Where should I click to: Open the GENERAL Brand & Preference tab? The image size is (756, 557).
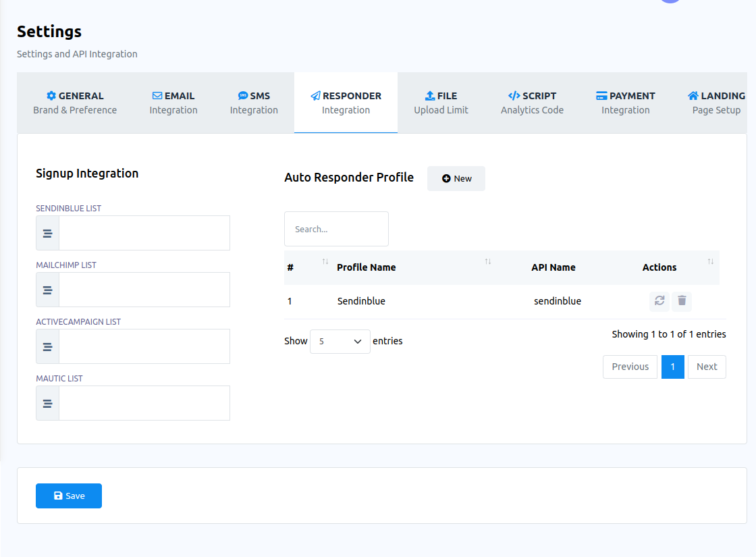pos(75,103)
